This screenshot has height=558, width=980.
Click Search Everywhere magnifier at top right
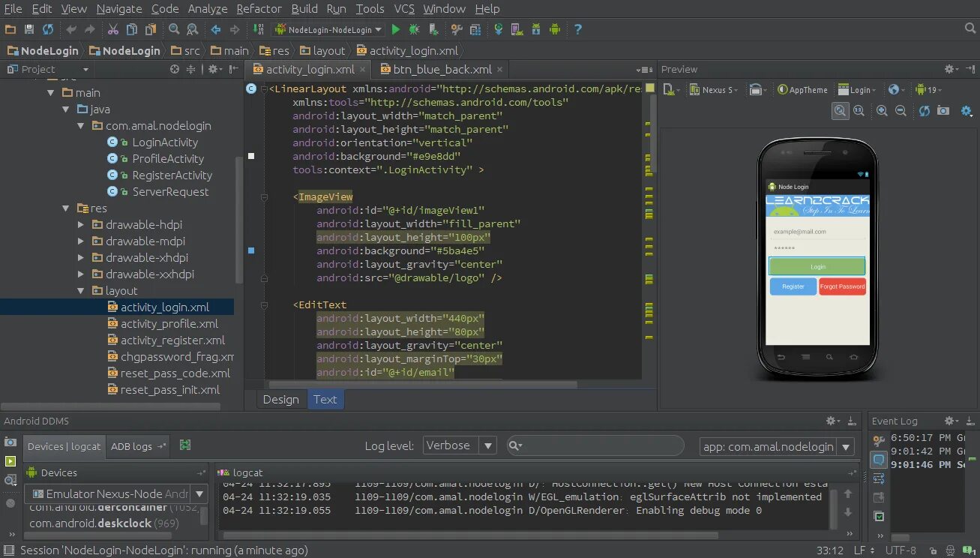point(970,28)
